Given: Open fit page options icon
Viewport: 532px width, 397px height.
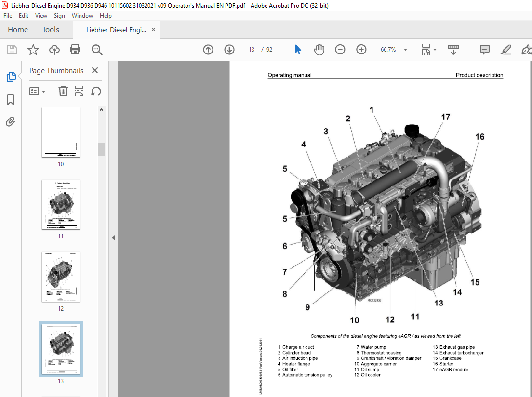Looking at the screenshot, I should (426, 50).
